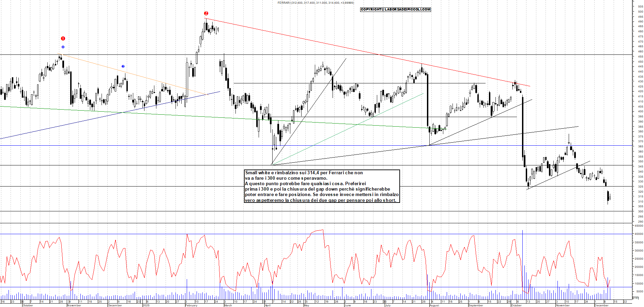Click the June label on time axis
Image resolution: width=644 pixels, height=307 pixels.
[347, 305]
